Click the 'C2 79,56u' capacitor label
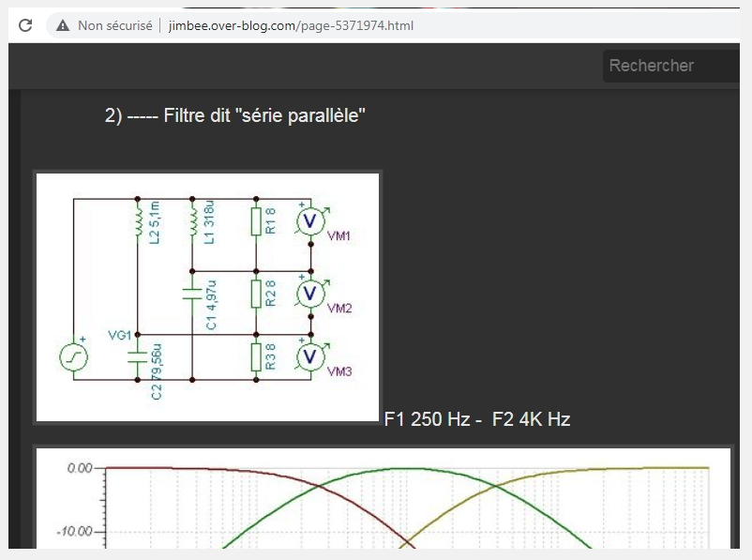752x560 pixels. [157, 371]
